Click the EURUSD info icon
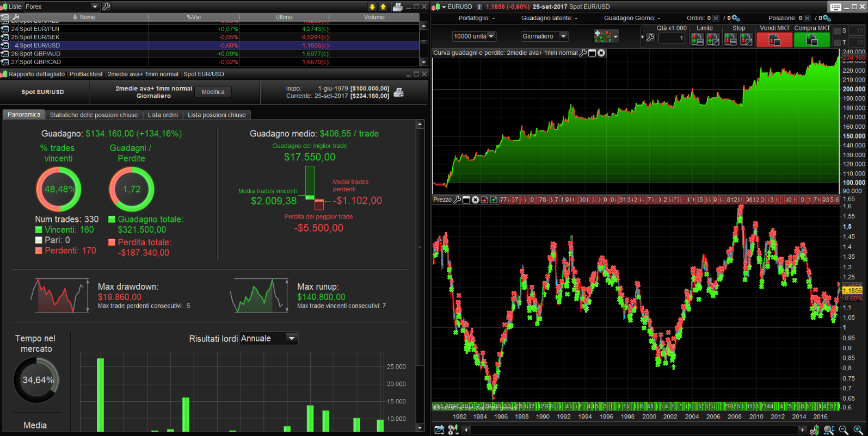The image size is (868, 436). pyautogui.click(x=479, y=7)
